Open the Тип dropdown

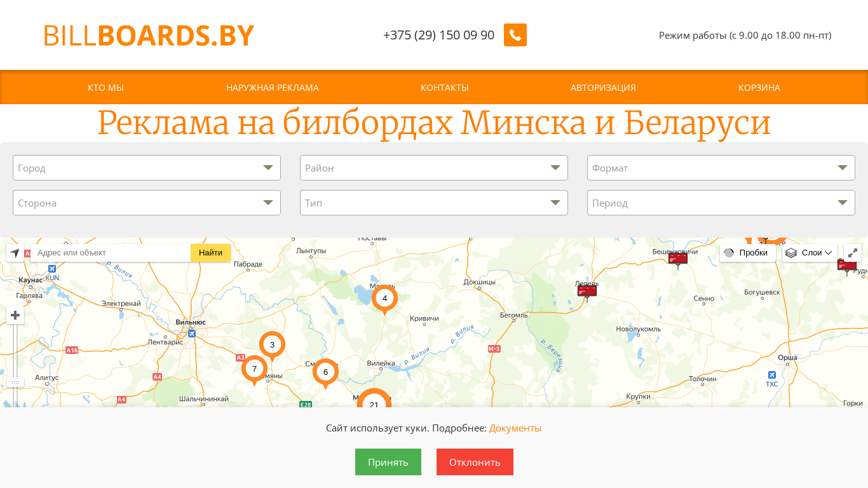tap(434, 203)
